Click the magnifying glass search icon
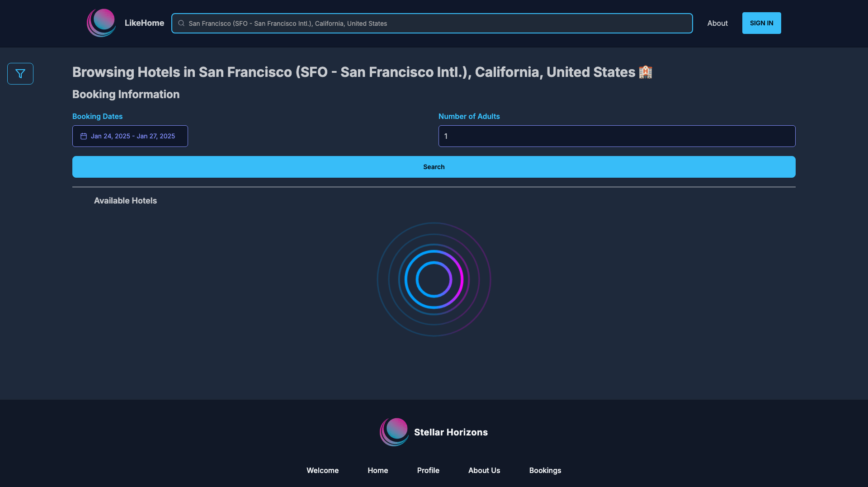The height and width of the screenshot is (487, 868). (182, 23)
